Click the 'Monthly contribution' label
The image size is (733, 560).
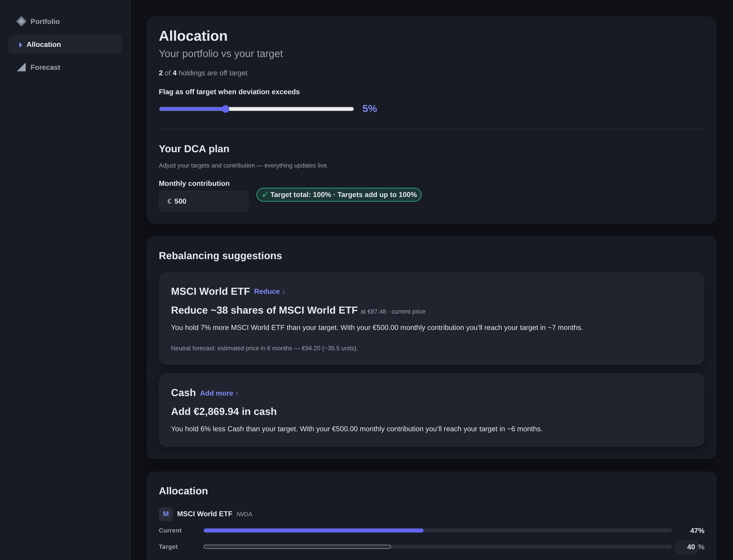point(194,183)
